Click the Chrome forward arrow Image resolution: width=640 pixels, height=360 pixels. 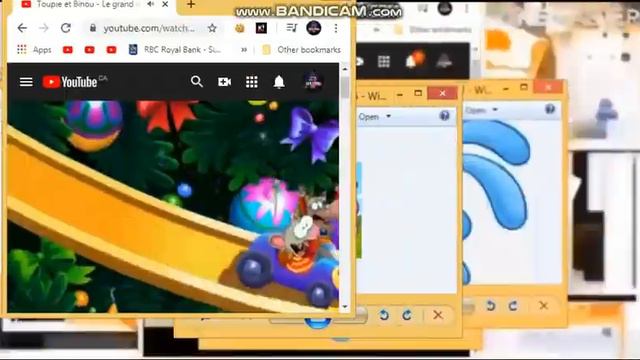43,28
